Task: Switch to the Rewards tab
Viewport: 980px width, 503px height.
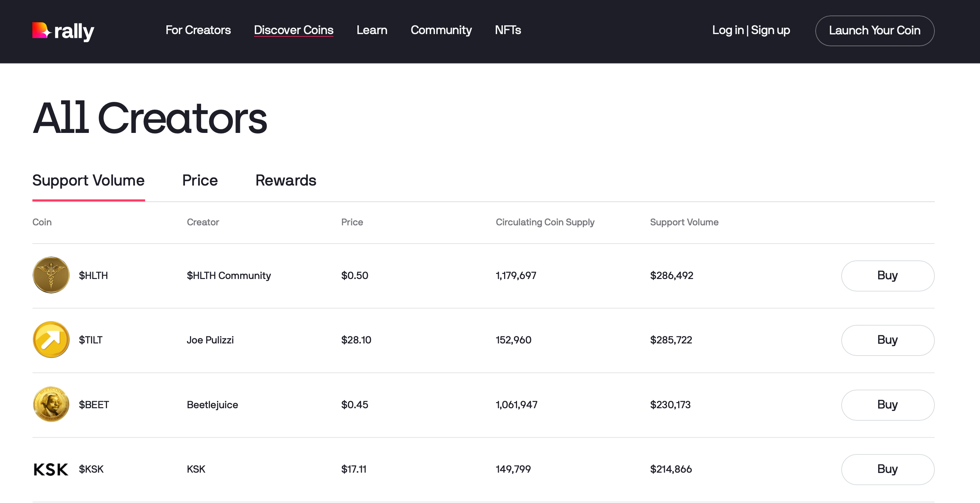Action: pyautogui.click(x=286, y=180)
